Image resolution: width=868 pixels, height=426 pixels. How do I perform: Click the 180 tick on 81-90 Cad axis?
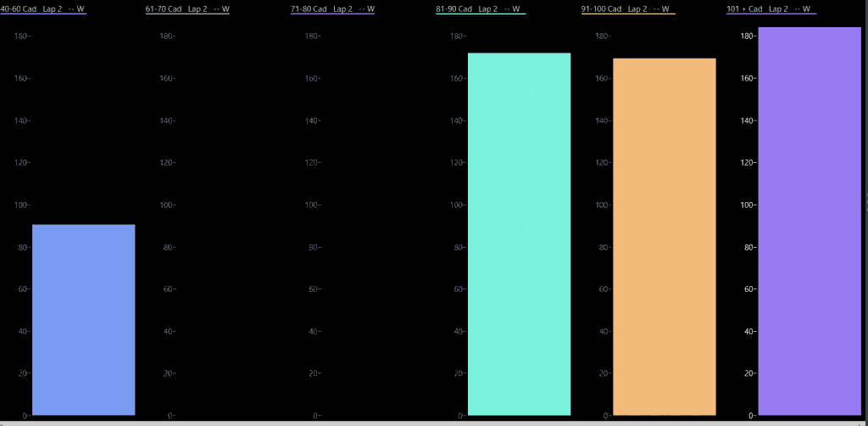click(x=456, y=36)
